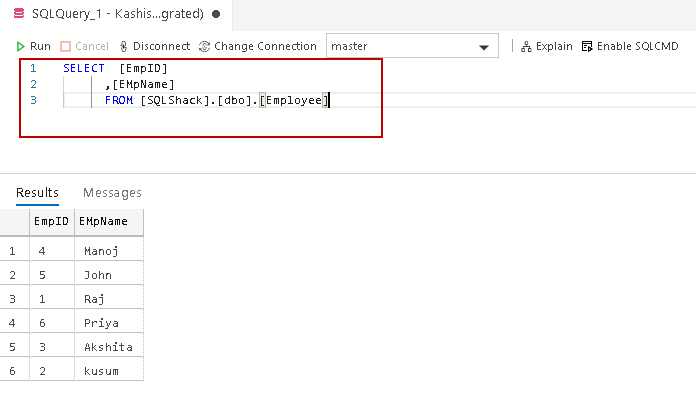Viewport: 696px width, 404px height.
Task: Click the Disconnect plug icon
Action: (x=123, y=46)
